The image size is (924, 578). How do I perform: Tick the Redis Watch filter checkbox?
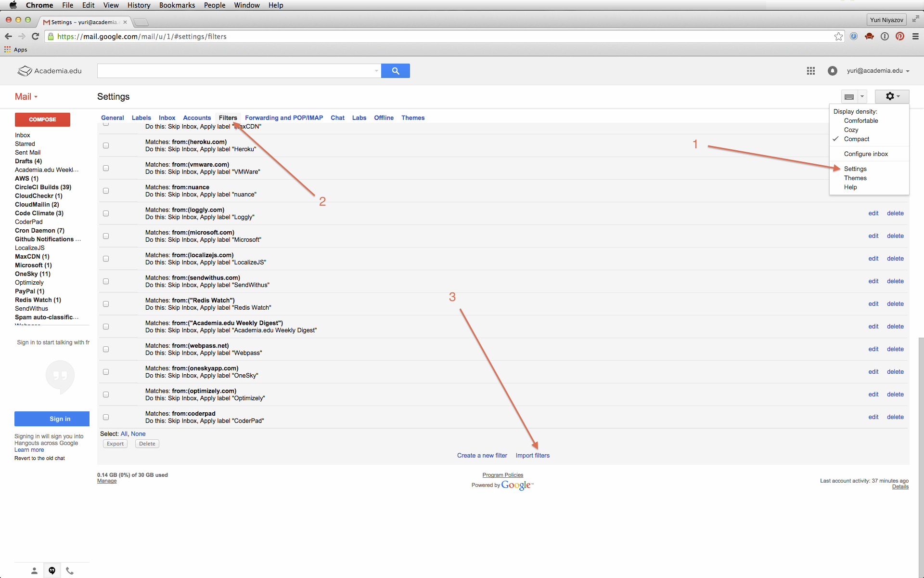tap(106, 304)
